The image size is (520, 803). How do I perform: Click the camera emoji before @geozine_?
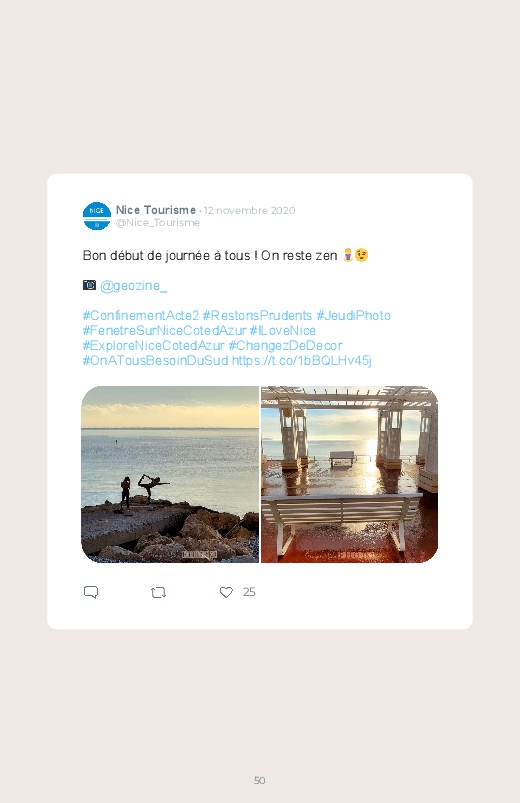point(89,285)
